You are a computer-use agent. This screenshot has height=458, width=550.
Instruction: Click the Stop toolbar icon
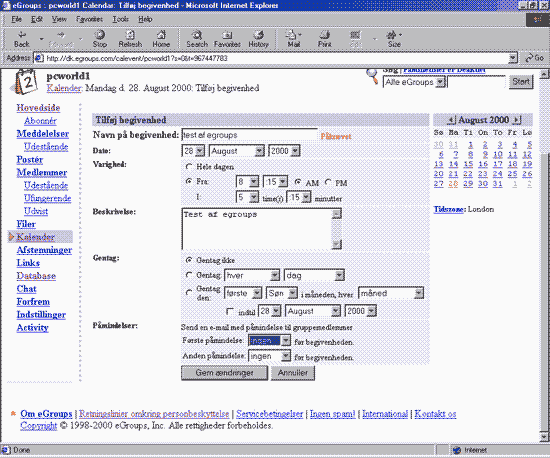pyautogui.click(x=100, y=39)
